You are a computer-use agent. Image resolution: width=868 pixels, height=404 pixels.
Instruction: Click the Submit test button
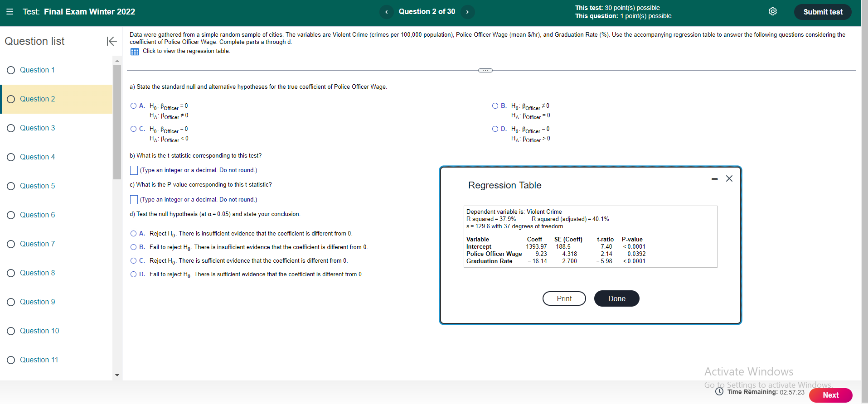(x=823, y=12)
